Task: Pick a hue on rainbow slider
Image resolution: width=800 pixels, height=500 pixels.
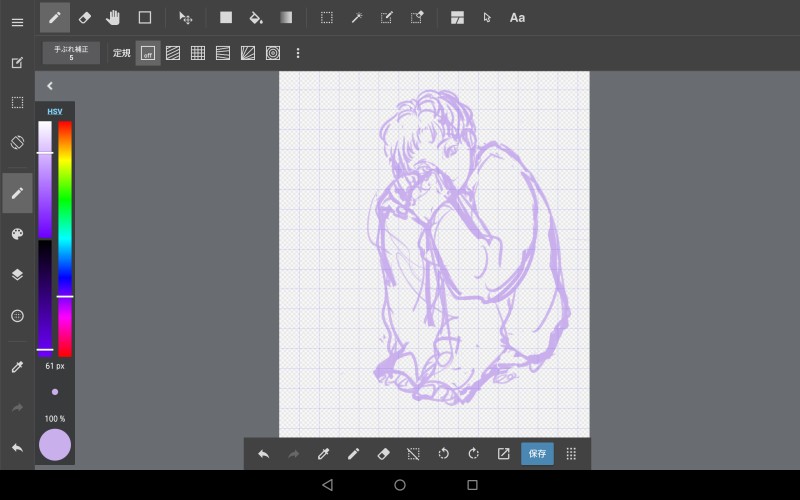Action: click(x=65, y=239)
